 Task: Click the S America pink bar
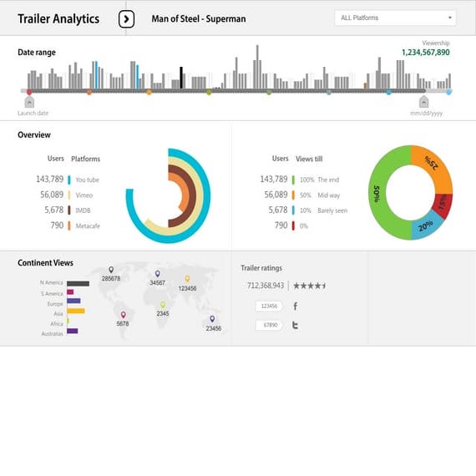point(70,292)
